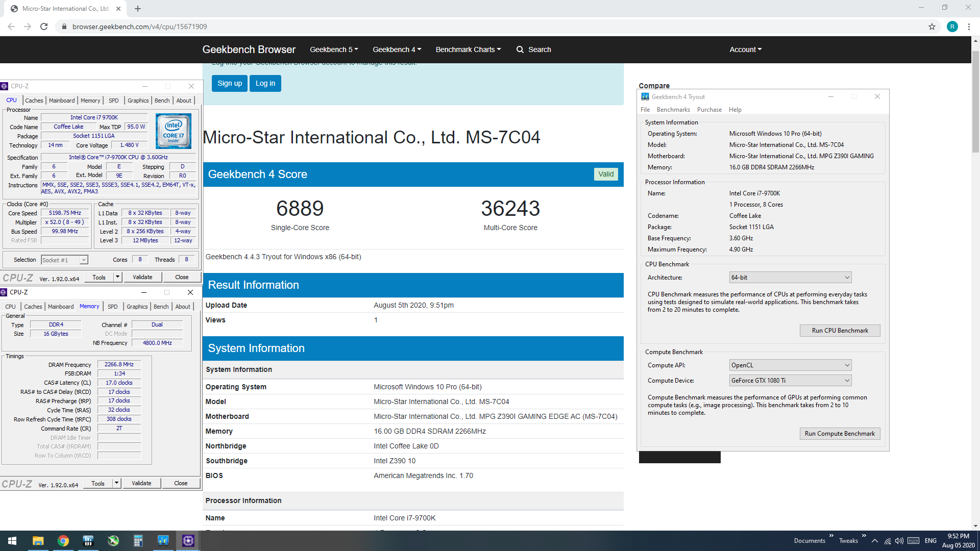This screenshot has width=980, height=551.
Task: Open the Geekbench chart icon in taskbar
Action: point(163,541)
